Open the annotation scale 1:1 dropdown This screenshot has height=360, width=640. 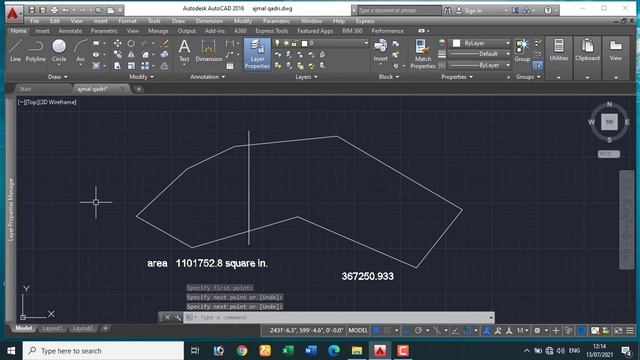523,331
